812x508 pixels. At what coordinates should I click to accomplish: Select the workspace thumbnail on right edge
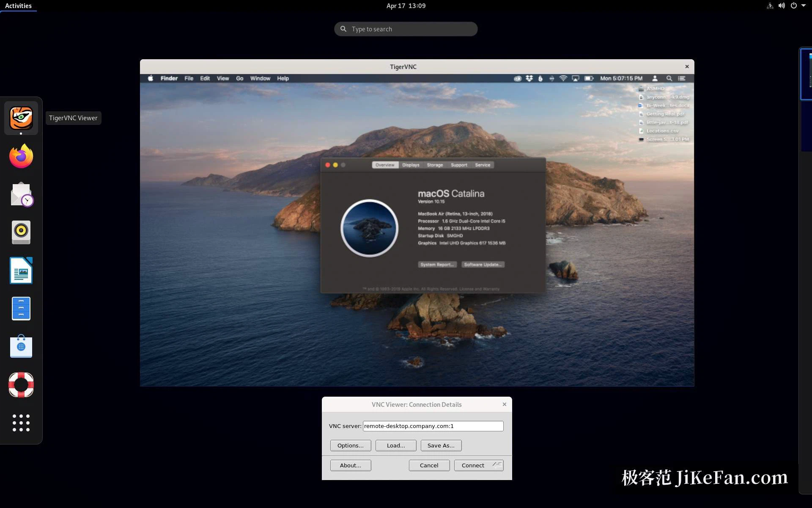click(x=806, y=74)
